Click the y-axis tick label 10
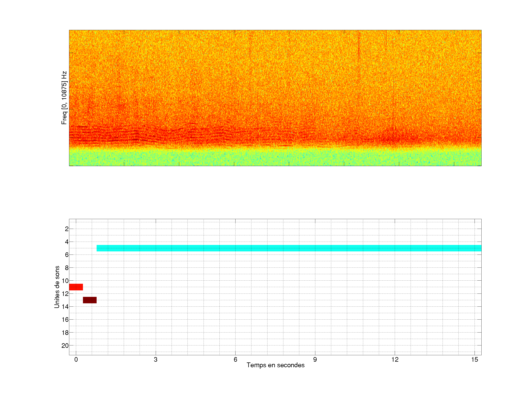This screenshot has width=532, height=399. pyautogui.click(x=65, y=281)
